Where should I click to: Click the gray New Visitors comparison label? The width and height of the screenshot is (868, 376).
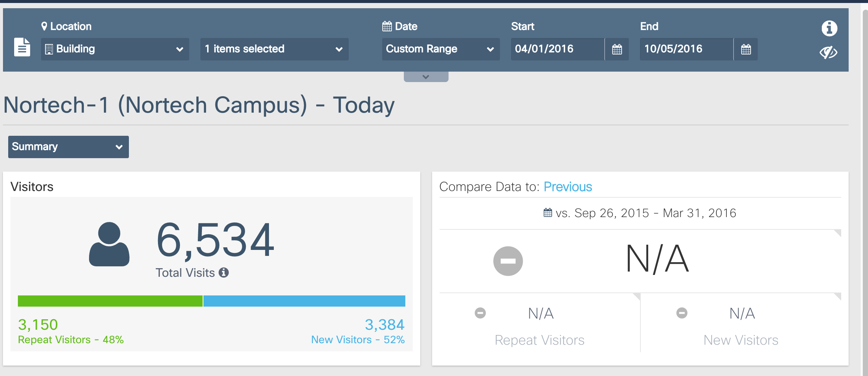(x=741, y=340)
